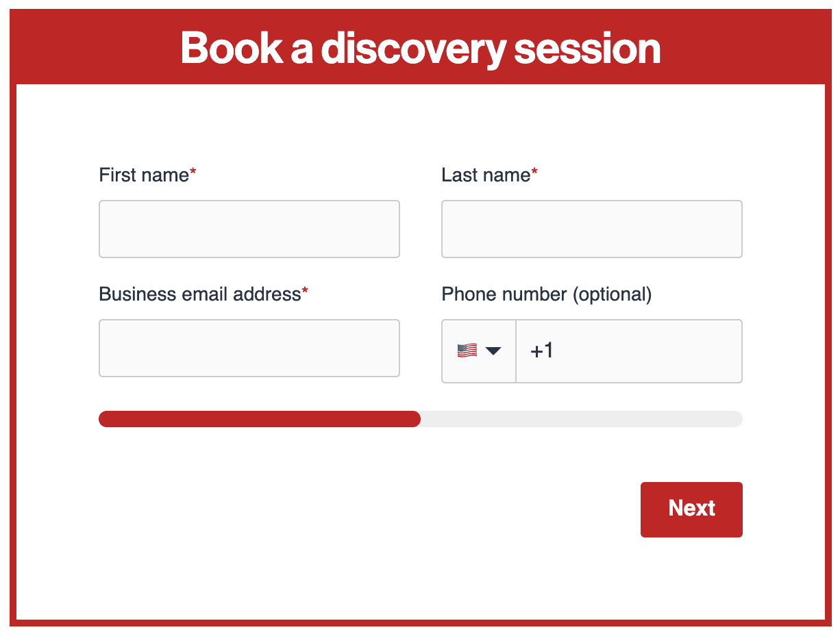
Task: Click the asterisk after Business email address
Action: tap(305, 293)
